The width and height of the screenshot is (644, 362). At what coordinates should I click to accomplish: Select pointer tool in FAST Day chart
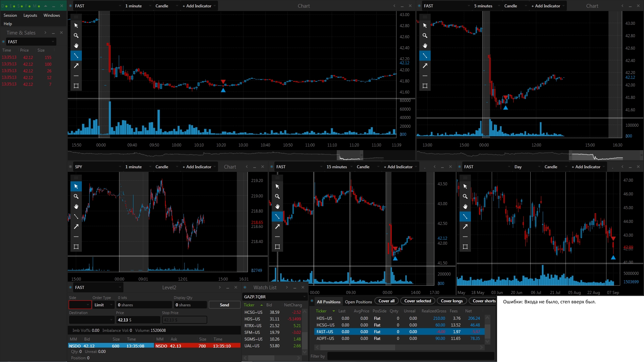tap(465, 186)
